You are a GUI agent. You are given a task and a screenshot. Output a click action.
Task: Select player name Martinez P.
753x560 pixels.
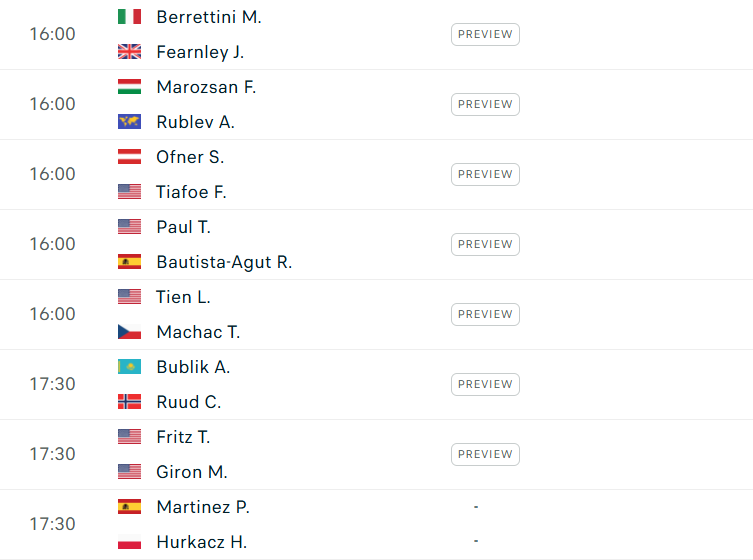click(x=203, y=507)
